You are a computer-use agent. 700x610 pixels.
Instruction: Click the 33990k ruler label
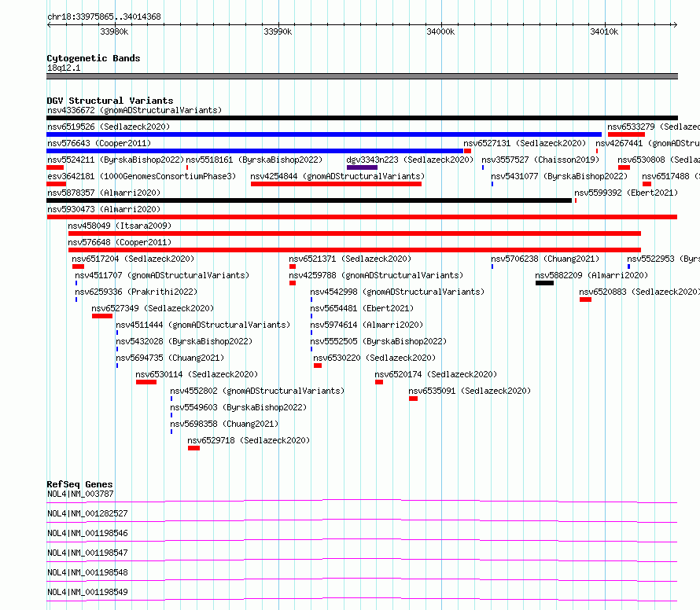click(x=278, y=31)
